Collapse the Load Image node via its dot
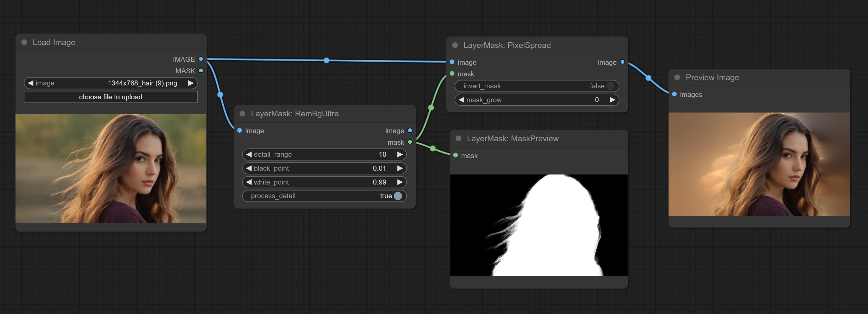The width and height of the screenshot is (868, 314). (24, 42)
